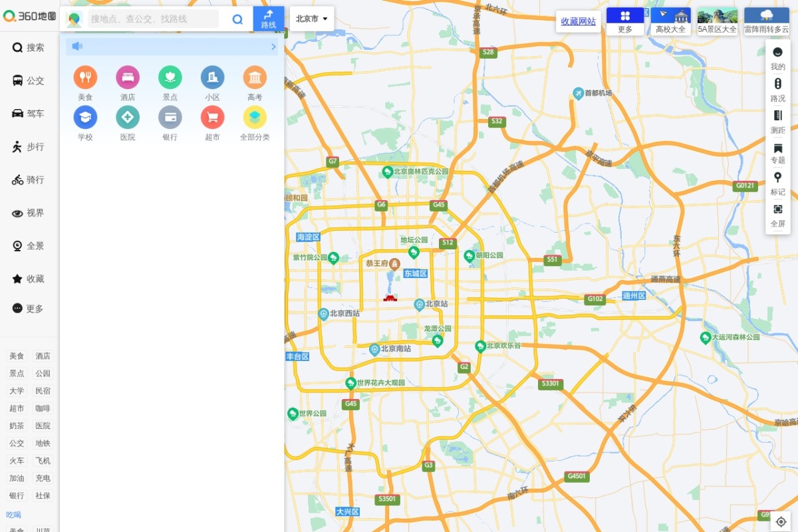Click the 社保 quick tag
This screenshot has width=798, height=532.
click(43, 495)
